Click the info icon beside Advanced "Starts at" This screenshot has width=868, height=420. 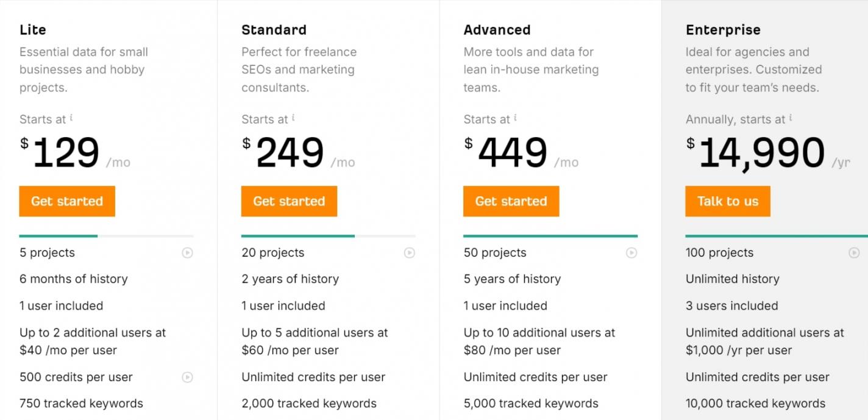coord(515,117)
